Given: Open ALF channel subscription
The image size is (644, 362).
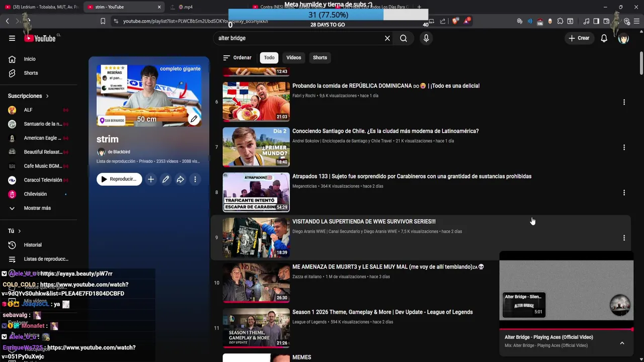Looking at the screenshot, I should pos(39,110).
